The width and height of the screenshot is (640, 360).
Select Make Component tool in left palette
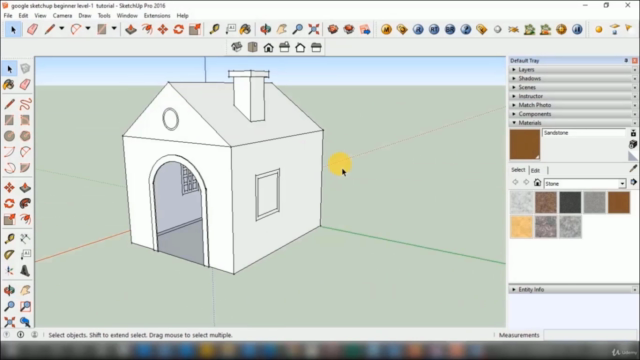click(x=25, y=69)
